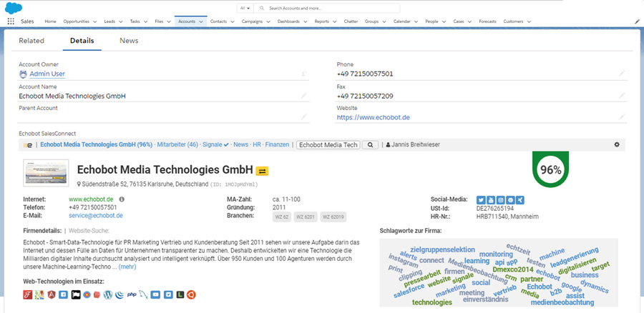The height and width of the screenshot is (313, 644).
Task: Open the Forecasts nav item
Action: [487, 21]
